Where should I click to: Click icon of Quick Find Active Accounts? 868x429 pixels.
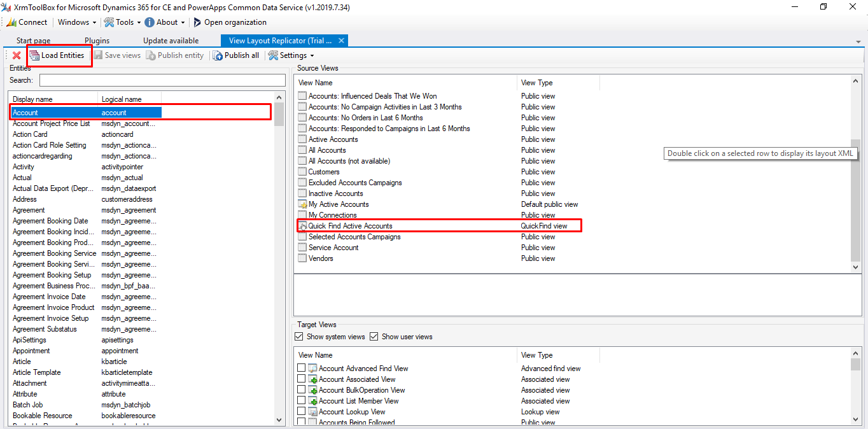[x=302, y=226]
